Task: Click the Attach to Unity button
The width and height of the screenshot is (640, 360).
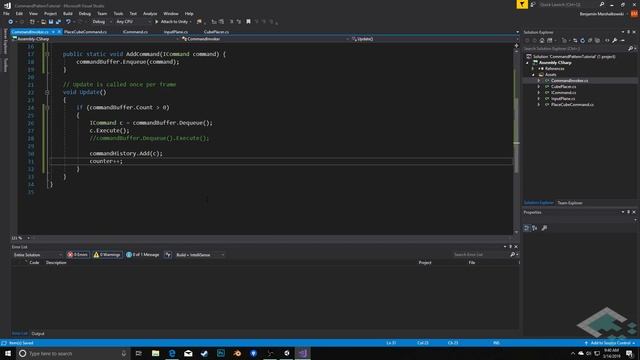Action: click(173, 22)
